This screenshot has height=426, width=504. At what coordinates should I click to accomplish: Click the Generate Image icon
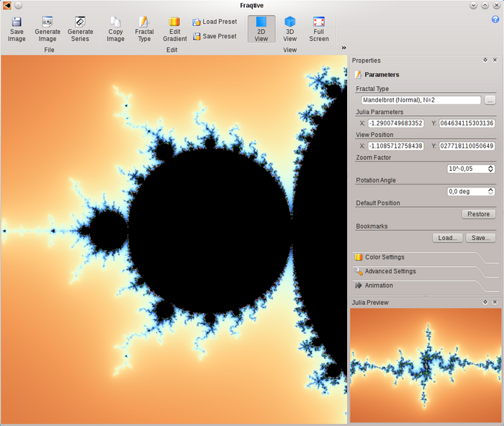48,29
